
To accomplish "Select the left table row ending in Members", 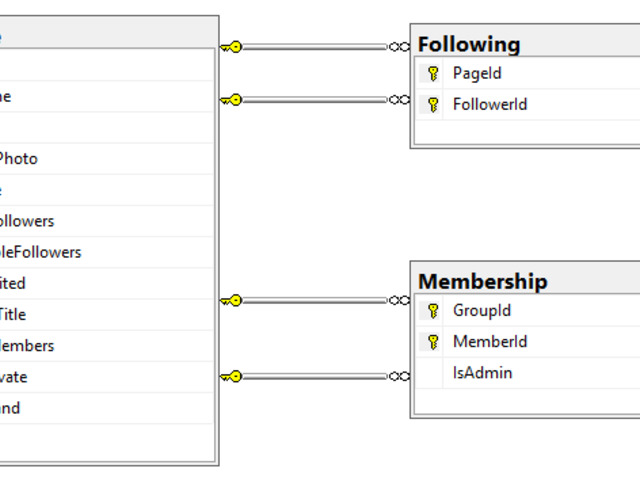I will [100, 345].
